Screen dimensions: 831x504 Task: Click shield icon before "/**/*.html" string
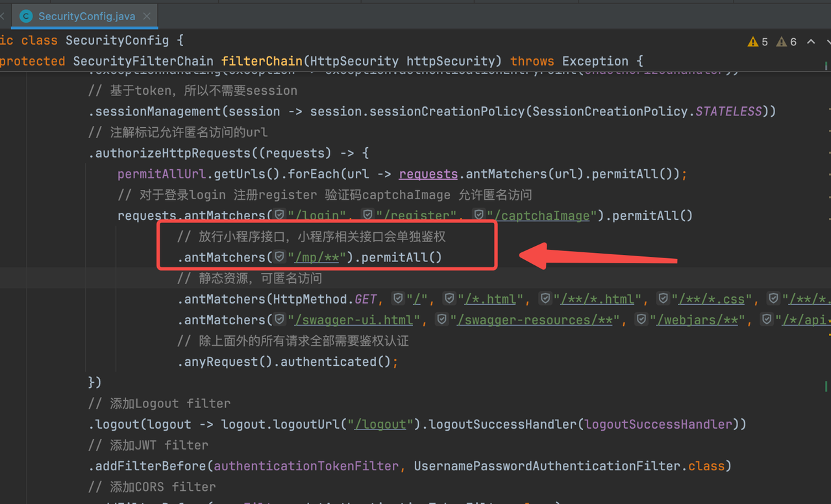545,299
